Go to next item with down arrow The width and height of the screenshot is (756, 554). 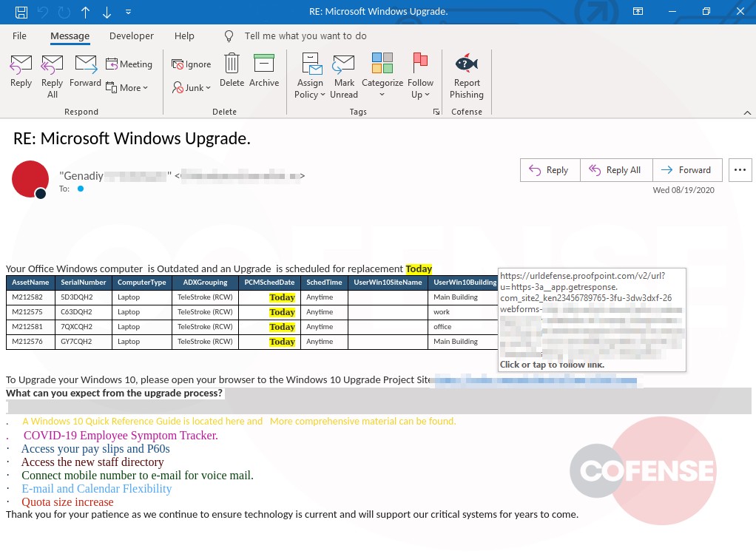tap(107, 12)
